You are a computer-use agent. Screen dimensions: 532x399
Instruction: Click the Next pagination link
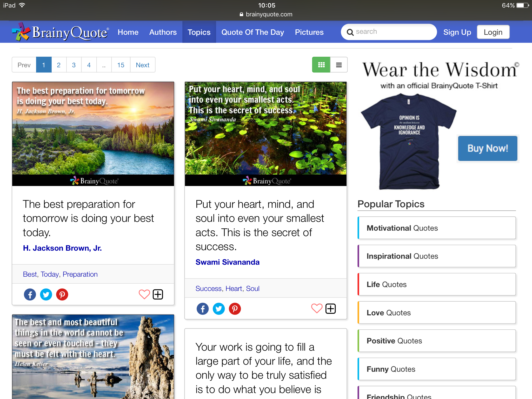[x=142, y=65]
